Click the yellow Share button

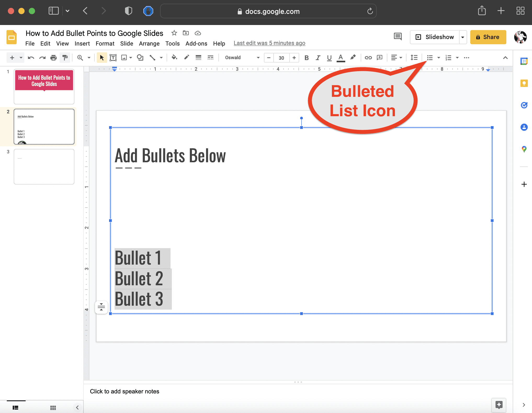point(488,37)
